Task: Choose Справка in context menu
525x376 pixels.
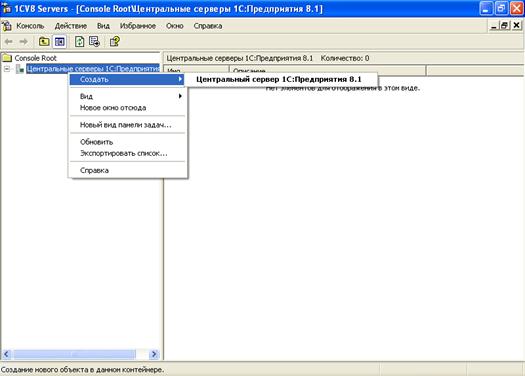Action: (x=127, y=170)
